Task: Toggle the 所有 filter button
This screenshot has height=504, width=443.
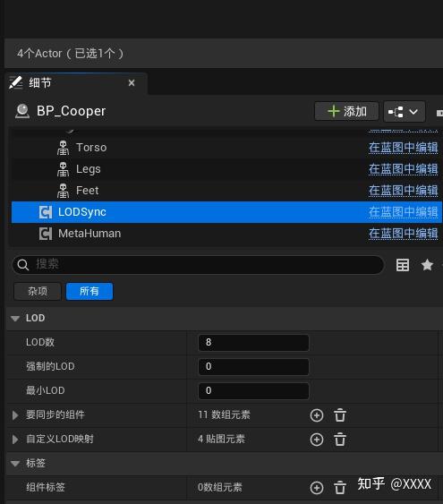Action: (x=89, y=291)
